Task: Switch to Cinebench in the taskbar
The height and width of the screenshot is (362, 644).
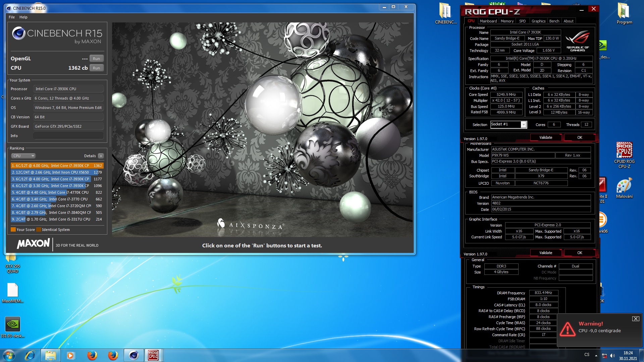Action: [x=133, y=355]
